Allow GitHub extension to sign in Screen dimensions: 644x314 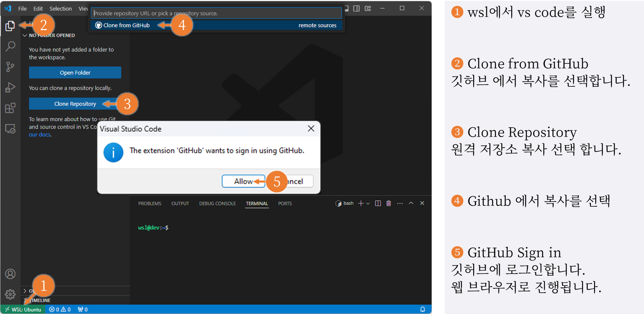(x=243, y=181)
